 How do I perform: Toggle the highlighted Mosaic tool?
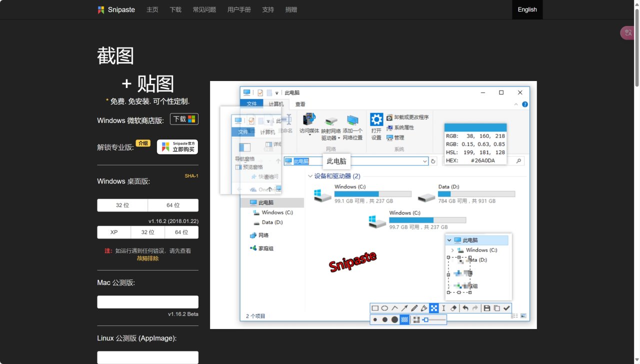click(434, 308)
